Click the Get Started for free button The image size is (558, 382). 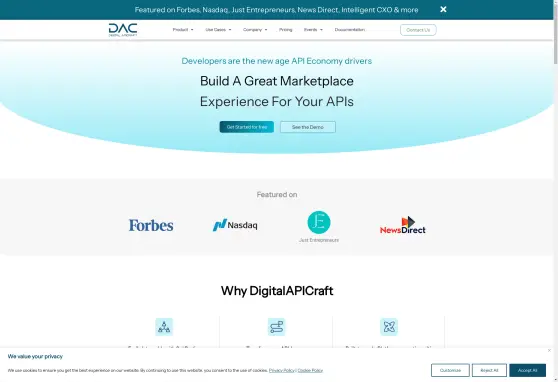click(x=247, y=127)
